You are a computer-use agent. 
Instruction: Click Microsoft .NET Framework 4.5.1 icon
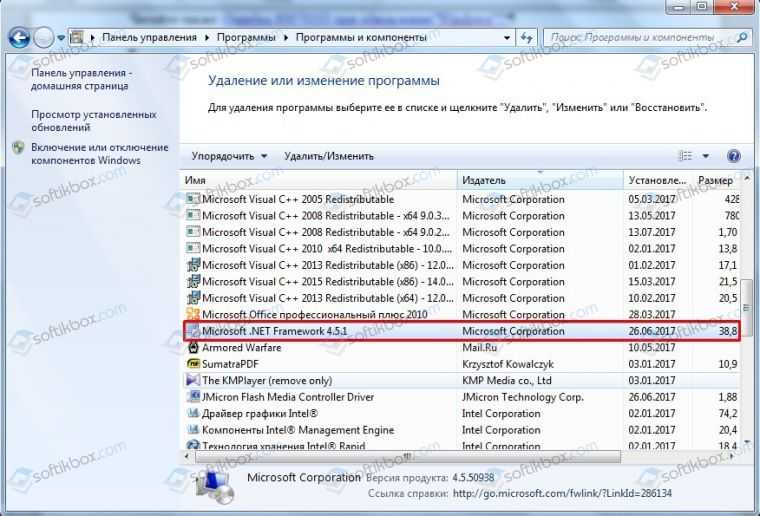tap(193, 331)
